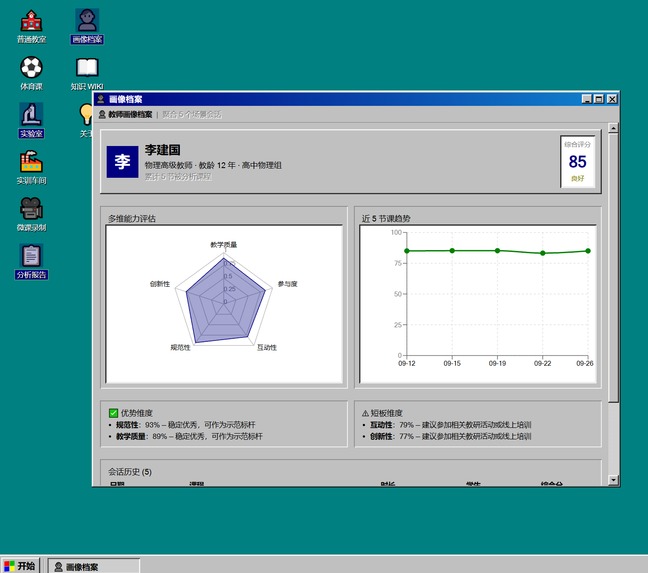Open the 实训车间 factory icon

(x=31, y=168)
